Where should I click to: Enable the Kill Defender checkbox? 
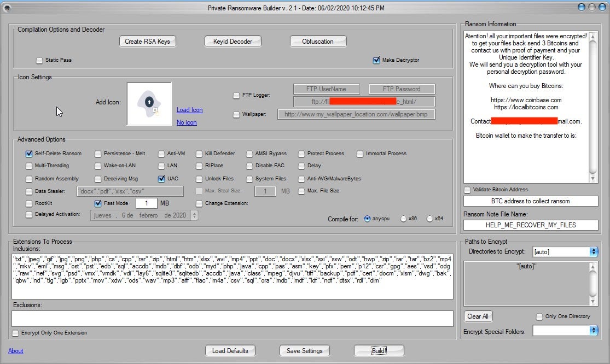click(x=200, y=154)
